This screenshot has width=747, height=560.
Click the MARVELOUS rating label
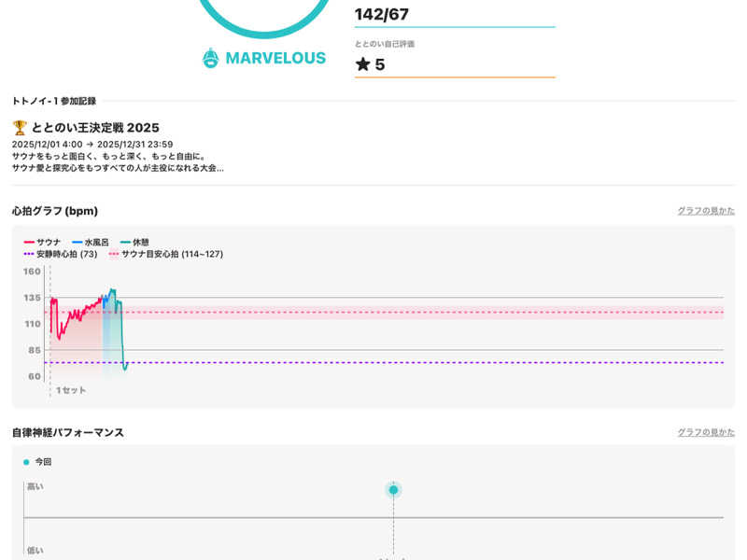275,58
